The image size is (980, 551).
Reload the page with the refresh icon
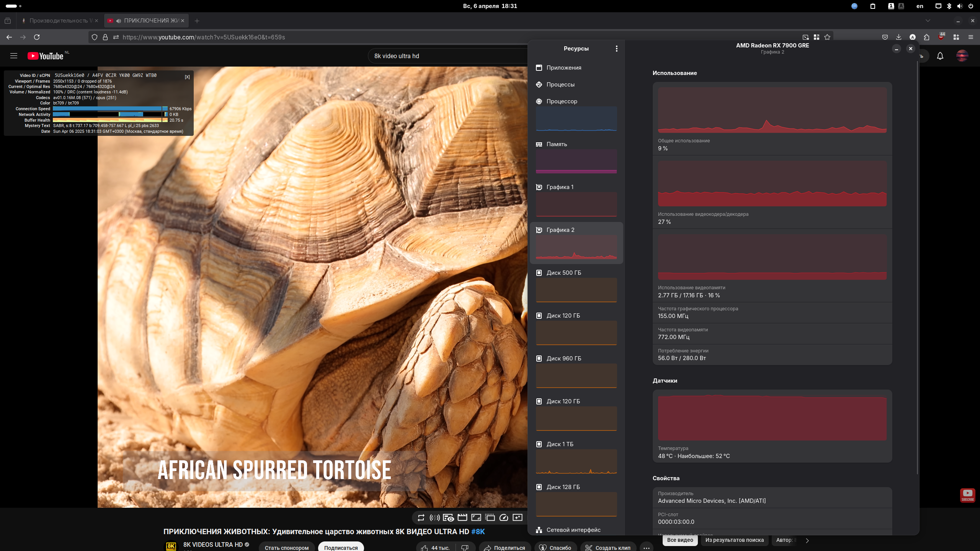37,37
